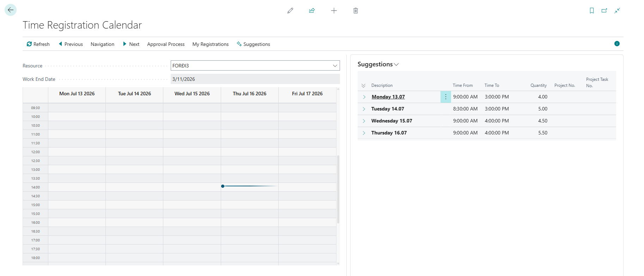Screen dimensions: 644x276
Task: Go to Next week
Action: (131, 44)
